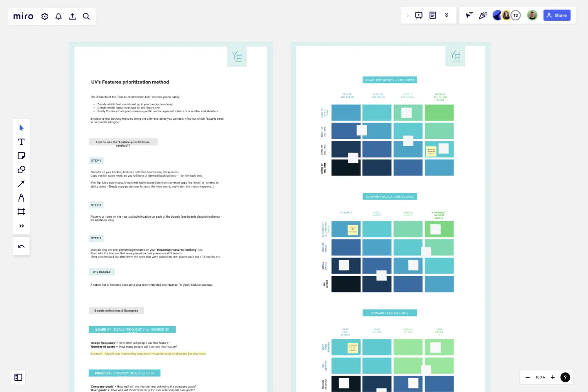Undo the last action
Screen dimensions: 588x392
(21, 246)
